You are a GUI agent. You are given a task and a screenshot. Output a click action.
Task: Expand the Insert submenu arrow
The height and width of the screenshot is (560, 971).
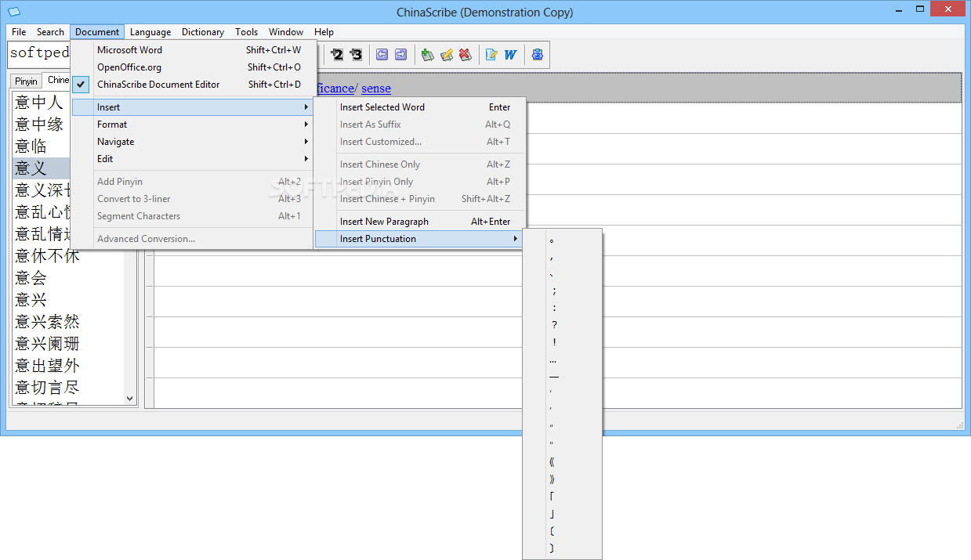pos(306,107)
